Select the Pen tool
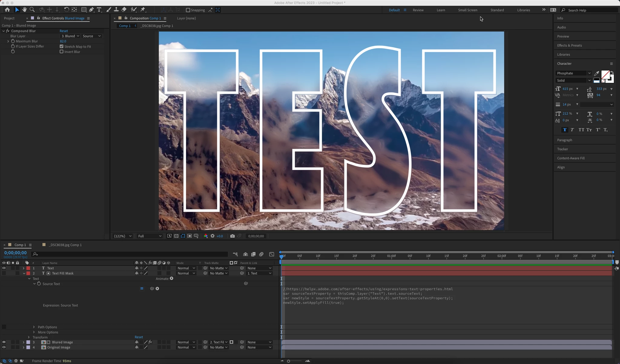The height and width of the screenshot is (364, 620). click(91, 10)
